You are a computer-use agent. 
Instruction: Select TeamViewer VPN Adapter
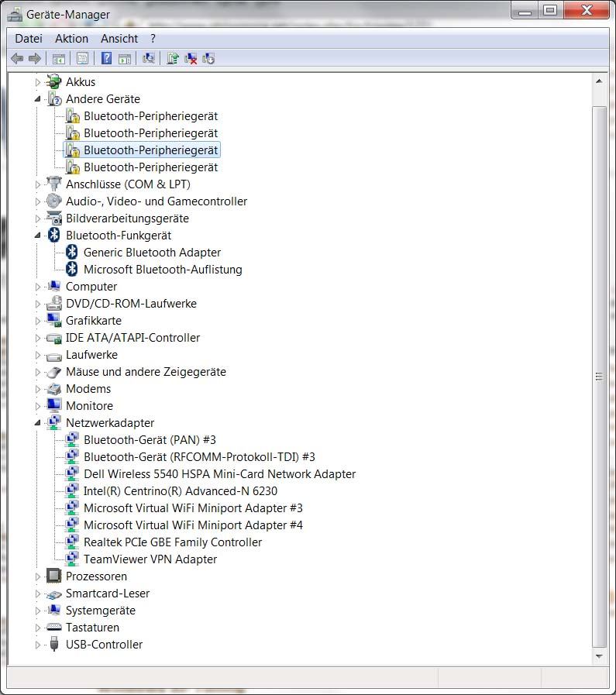(150, 559)
